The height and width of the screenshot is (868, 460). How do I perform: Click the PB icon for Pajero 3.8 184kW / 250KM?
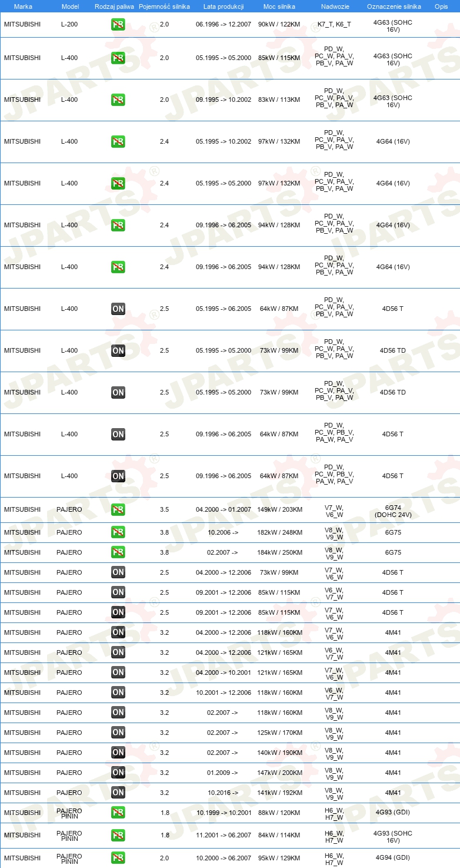[118, 552]
